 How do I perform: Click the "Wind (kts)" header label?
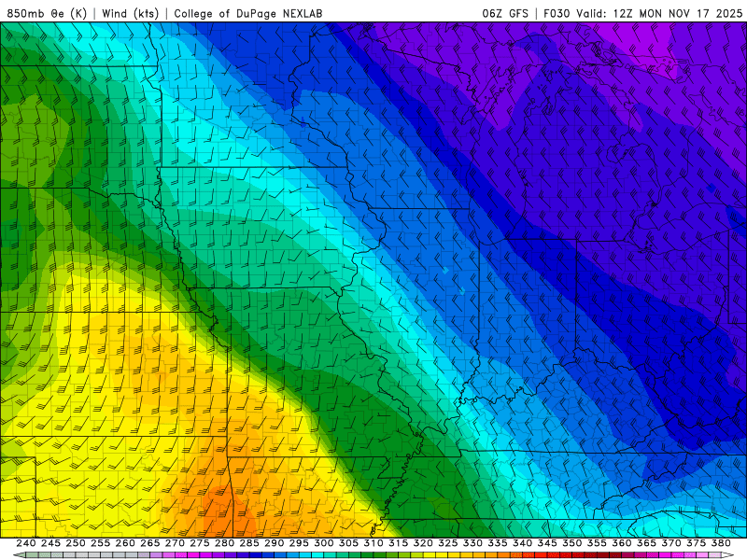point(130,13)
